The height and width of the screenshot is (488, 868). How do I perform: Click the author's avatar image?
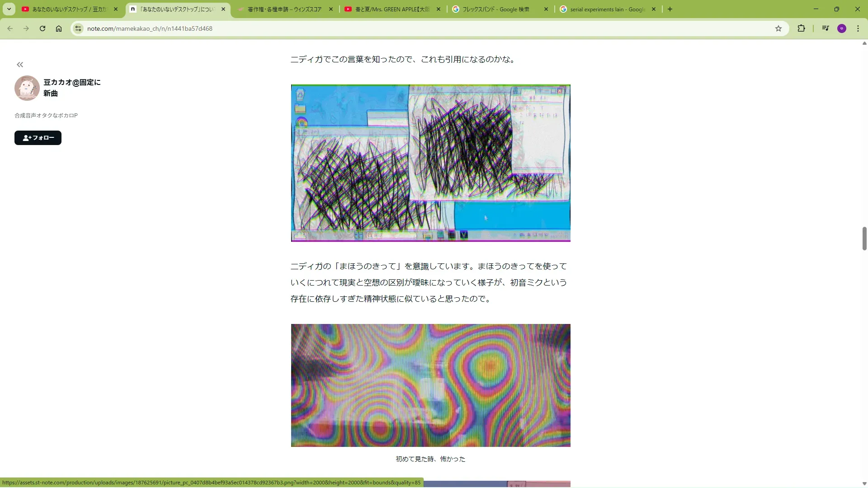click(x=27, y=88)
